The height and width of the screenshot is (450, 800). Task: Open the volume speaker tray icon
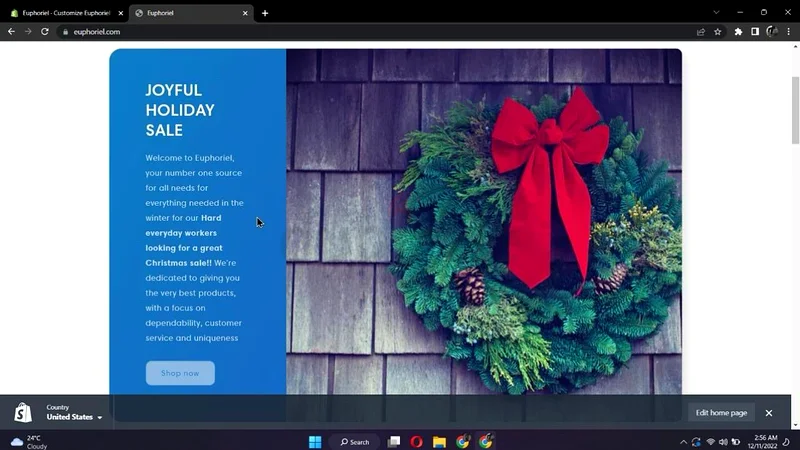click(723, 442)
